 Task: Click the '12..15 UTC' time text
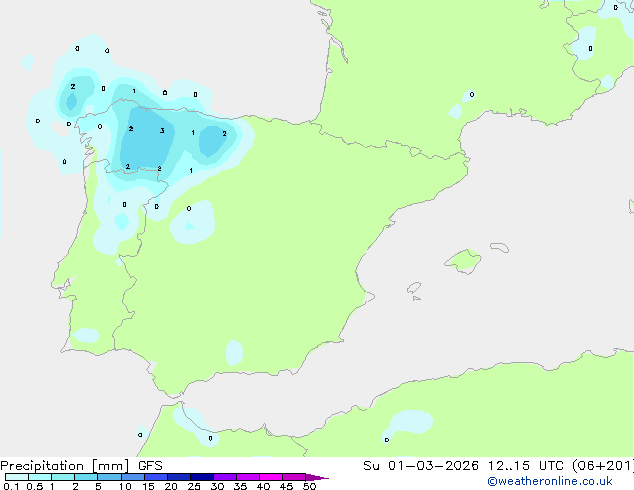click(x=525, y=466)
